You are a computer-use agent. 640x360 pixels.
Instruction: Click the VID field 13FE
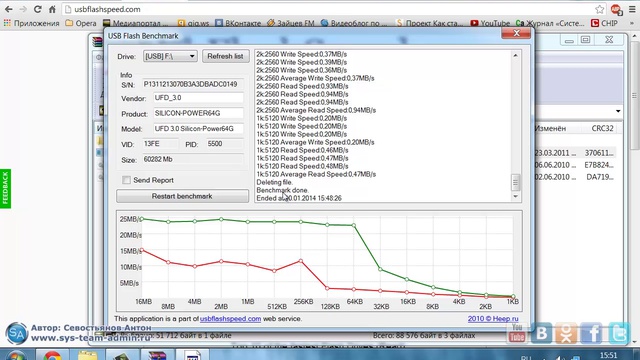(160, 144)
